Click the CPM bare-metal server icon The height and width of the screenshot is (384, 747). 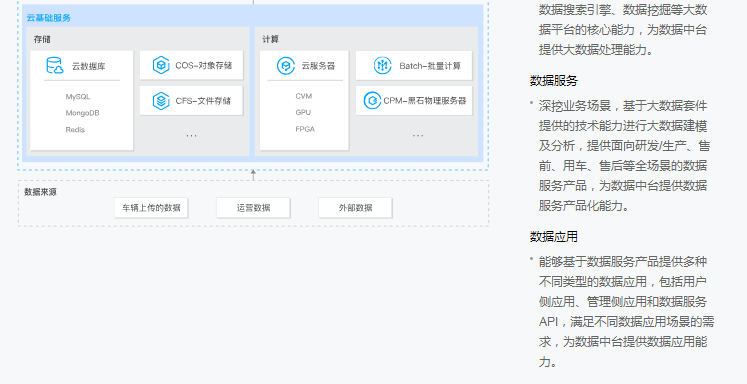pyautogui.click(x=372, y=101)
